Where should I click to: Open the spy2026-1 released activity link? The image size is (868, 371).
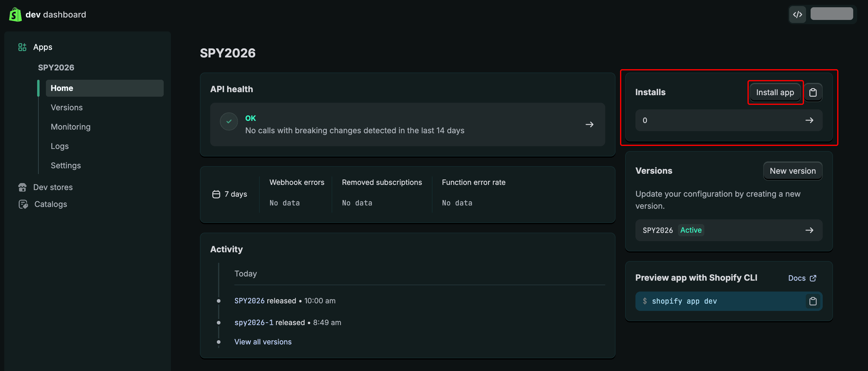click(254, 322)
